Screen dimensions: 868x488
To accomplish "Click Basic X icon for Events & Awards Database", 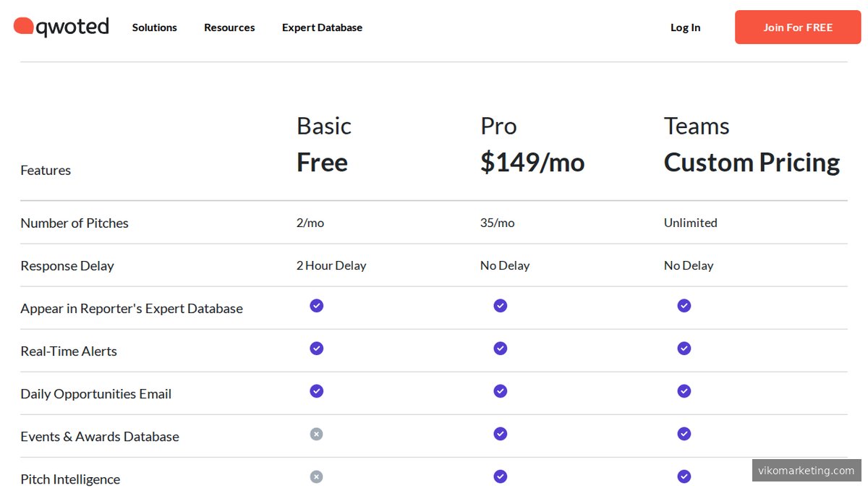I will 316,434.
